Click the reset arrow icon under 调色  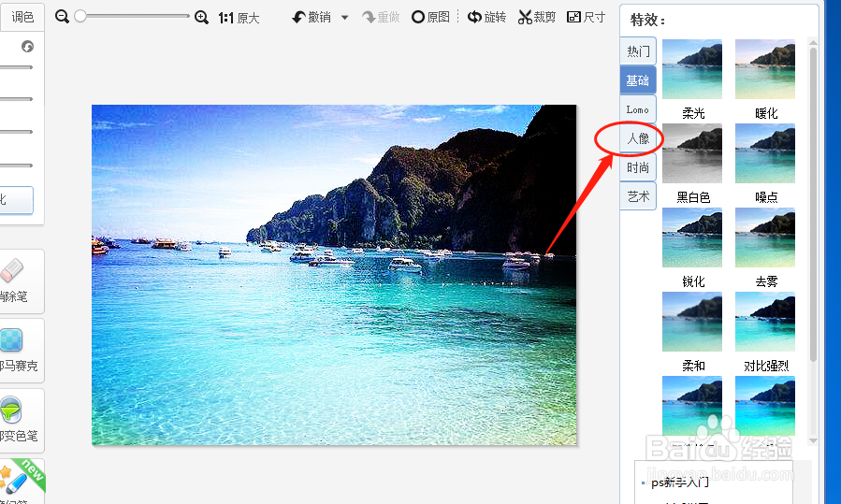(27, 47)
